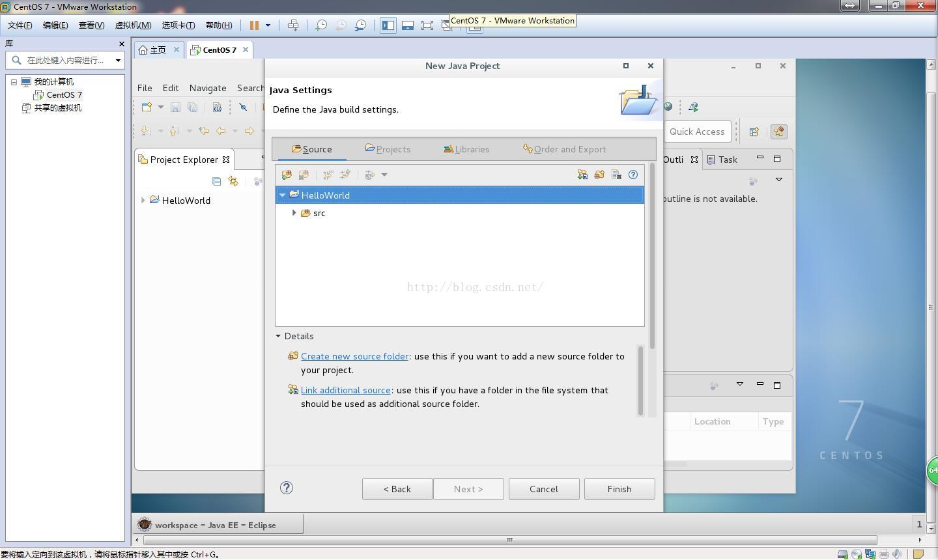Click the Back button
Viewport: 938px width, 560px height.
(397, 489)
